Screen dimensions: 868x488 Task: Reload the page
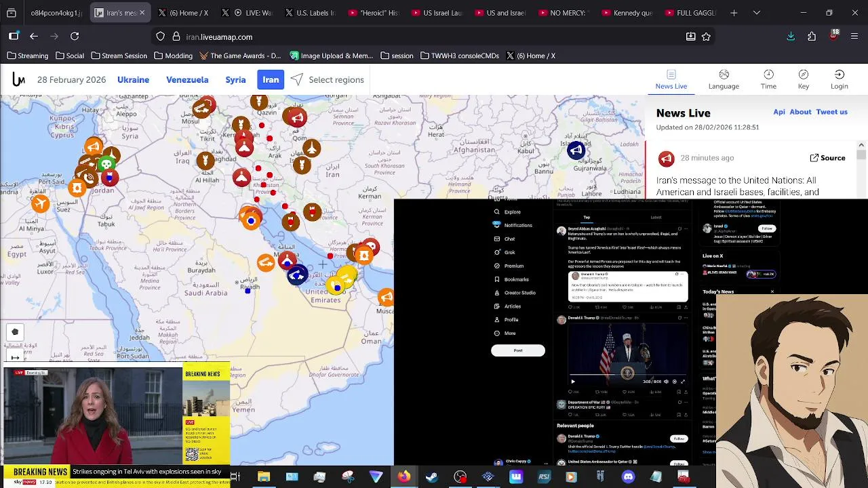(75, 37)
